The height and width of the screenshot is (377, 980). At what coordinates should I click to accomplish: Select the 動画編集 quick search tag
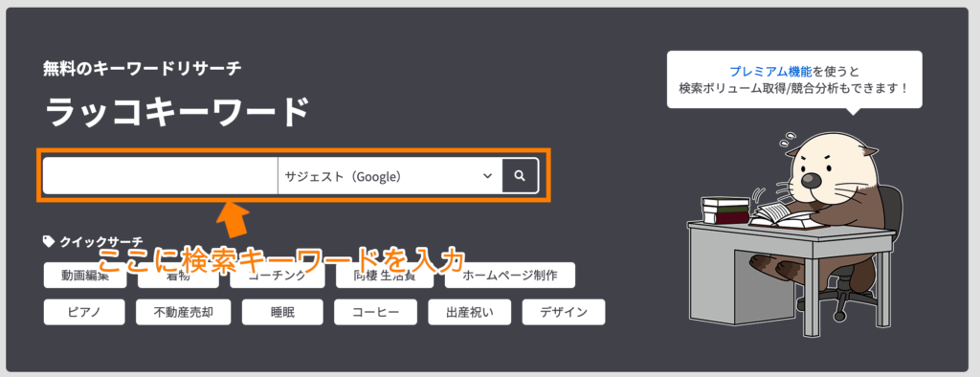[x=85, y=276]
